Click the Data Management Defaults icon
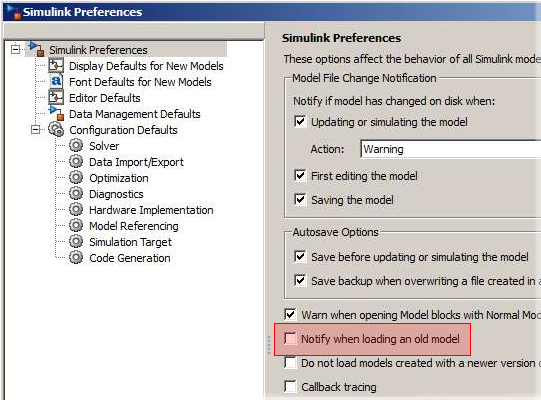 tap(57, 113)
